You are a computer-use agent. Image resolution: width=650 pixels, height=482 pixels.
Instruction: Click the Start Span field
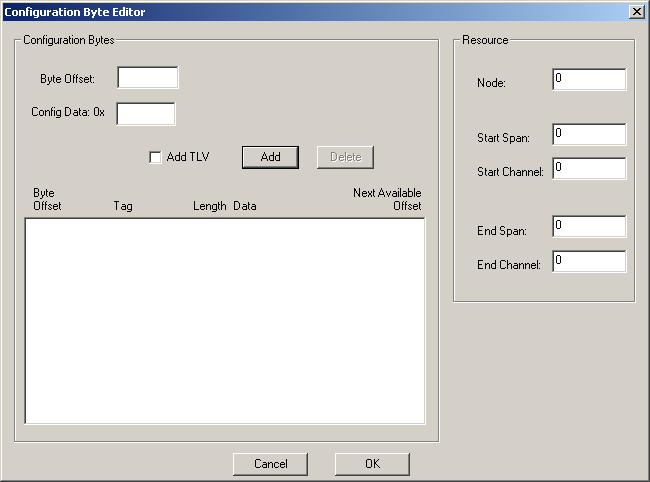point(588,135)
